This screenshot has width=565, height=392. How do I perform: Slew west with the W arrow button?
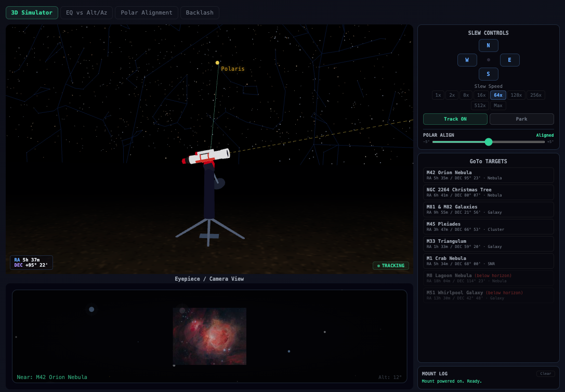(x=467, y=60)
